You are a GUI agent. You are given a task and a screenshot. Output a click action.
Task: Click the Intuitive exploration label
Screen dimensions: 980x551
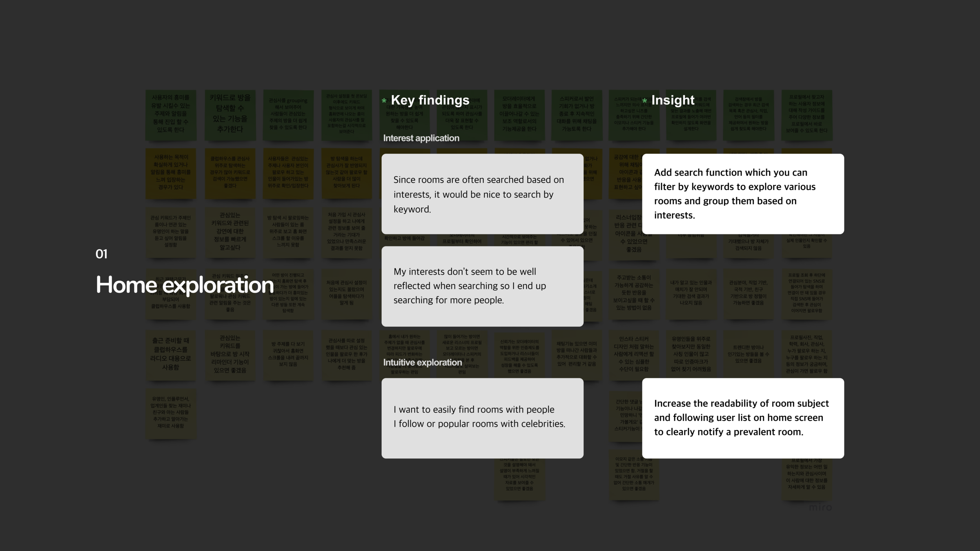coord(422,362)
